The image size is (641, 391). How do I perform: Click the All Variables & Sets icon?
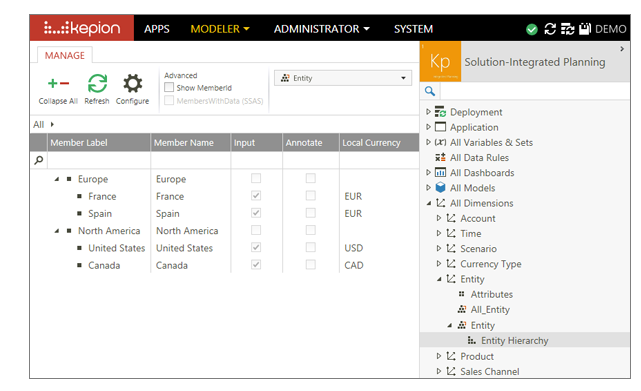click(440, 142)
